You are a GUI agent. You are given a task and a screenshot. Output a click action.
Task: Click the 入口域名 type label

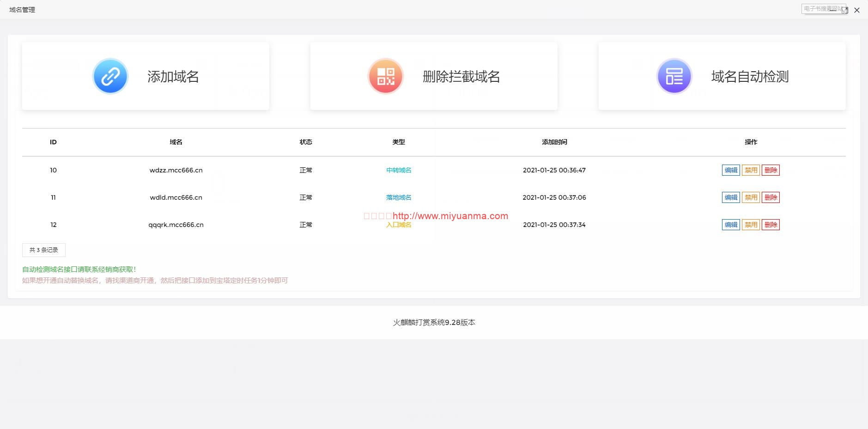(x=399, y=225)
